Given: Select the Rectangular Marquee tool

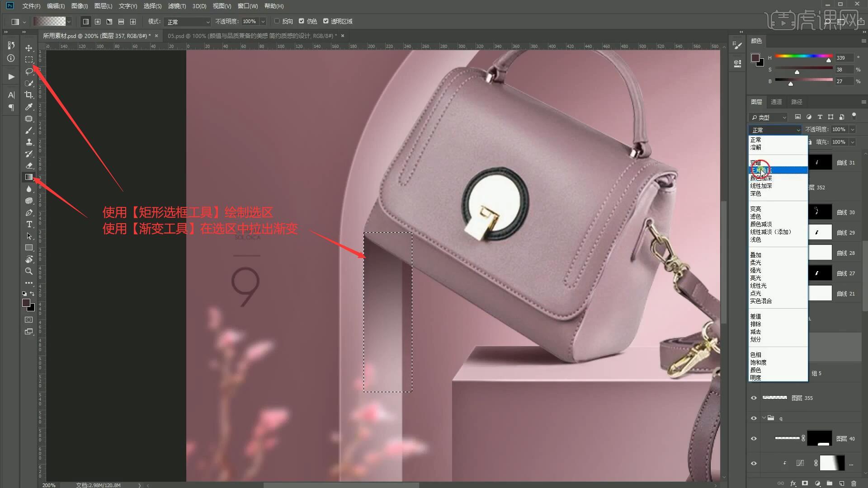Looking at the screenshot, I should [x=29, y=60].
